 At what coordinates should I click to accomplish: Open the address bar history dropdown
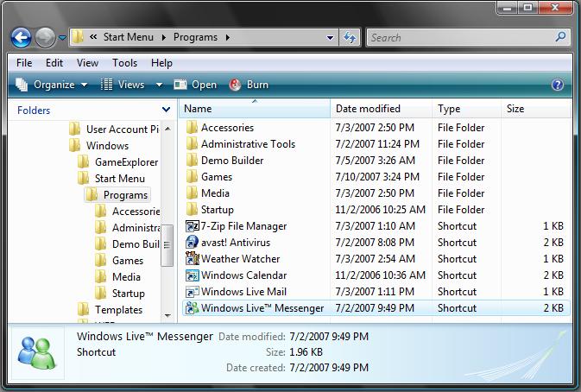tap(330, 37)
